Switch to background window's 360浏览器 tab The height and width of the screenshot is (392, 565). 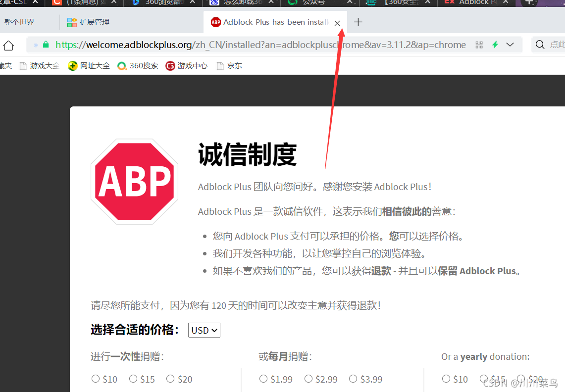[163, 2]
